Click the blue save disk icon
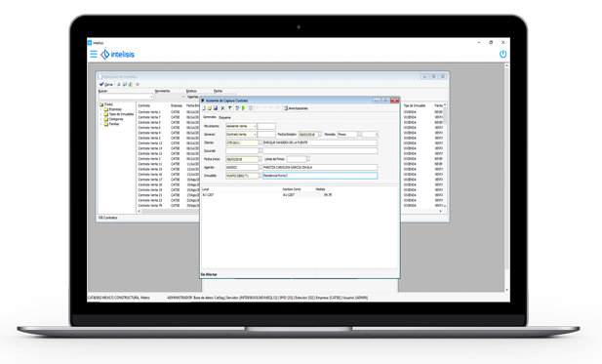The height and width of the screenshot is (364, 602). coord(216,108)
